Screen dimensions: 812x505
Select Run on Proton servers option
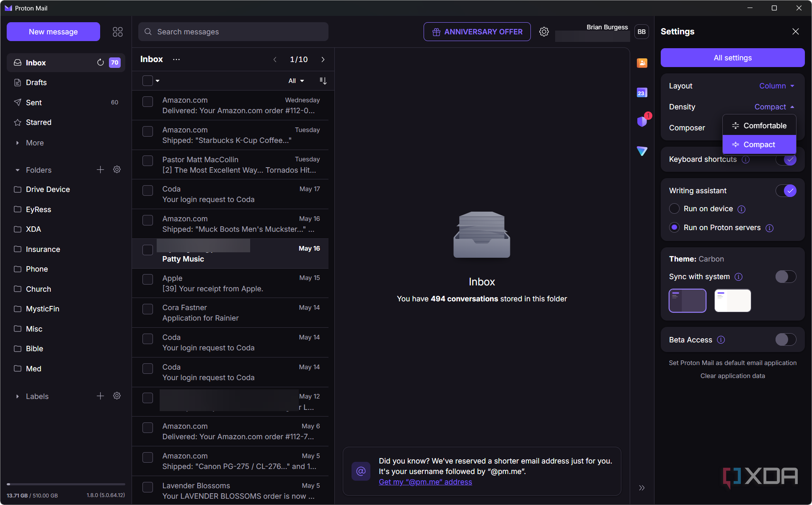tap(674, 228)
